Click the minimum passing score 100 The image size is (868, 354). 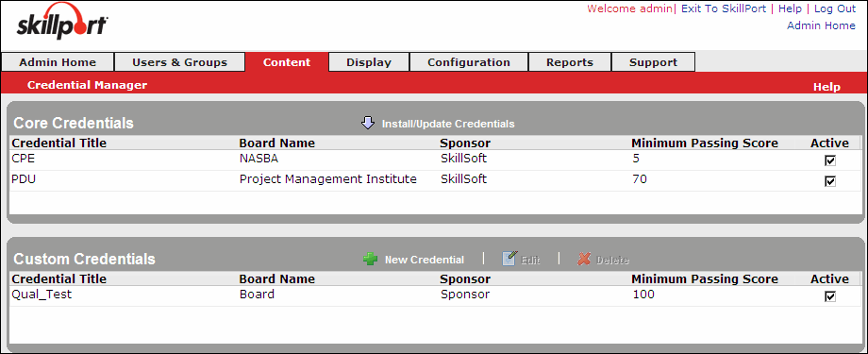tap(643, 295)
